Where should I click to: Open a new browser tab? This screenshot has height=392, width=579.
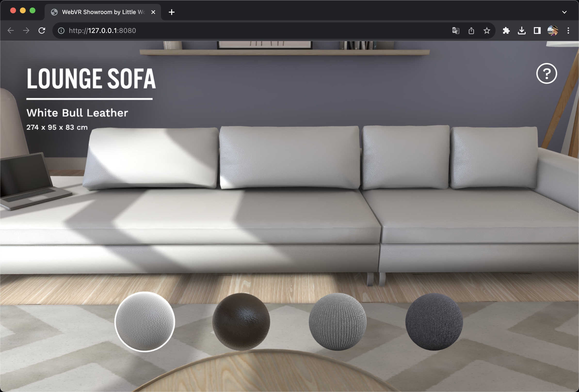171,12
